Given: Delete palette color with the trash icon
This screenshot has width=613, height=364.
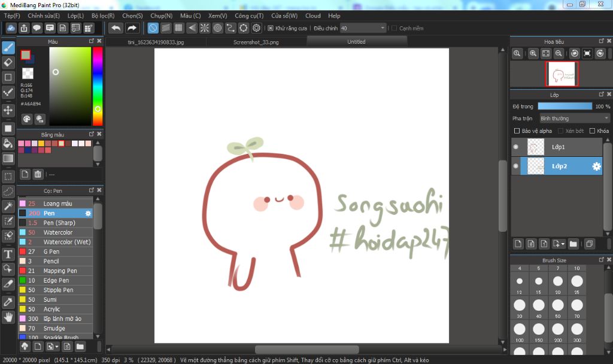Looking at the screenshot, I should [38, 174].
